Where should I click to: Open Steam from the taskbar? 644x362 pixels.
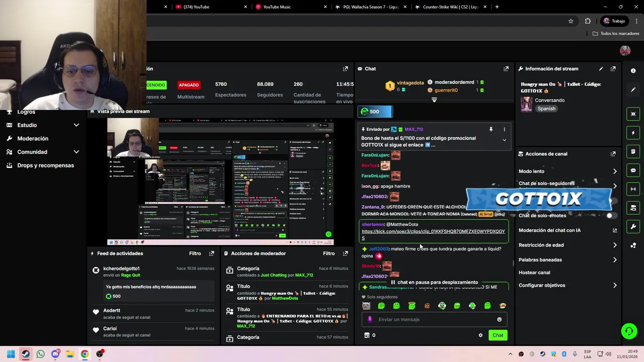click(x=25, y=354)
